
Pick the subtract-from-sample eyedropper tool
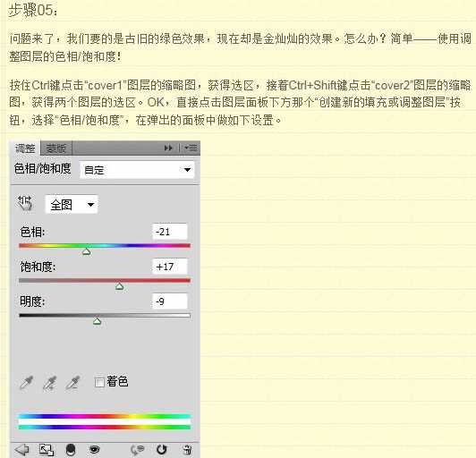(72, 383)
